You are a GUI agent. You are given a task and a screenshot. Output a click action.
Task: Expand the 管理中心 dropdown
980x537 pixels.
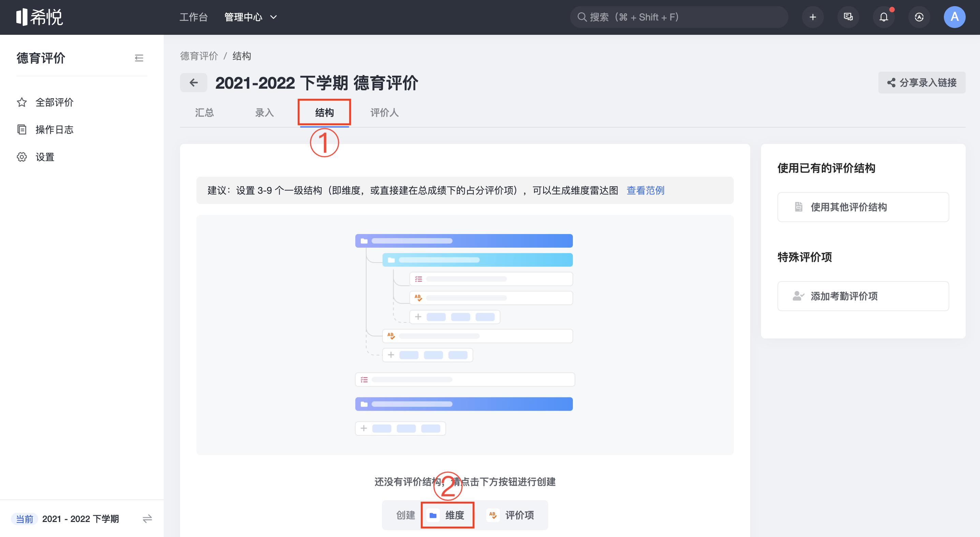250,17
